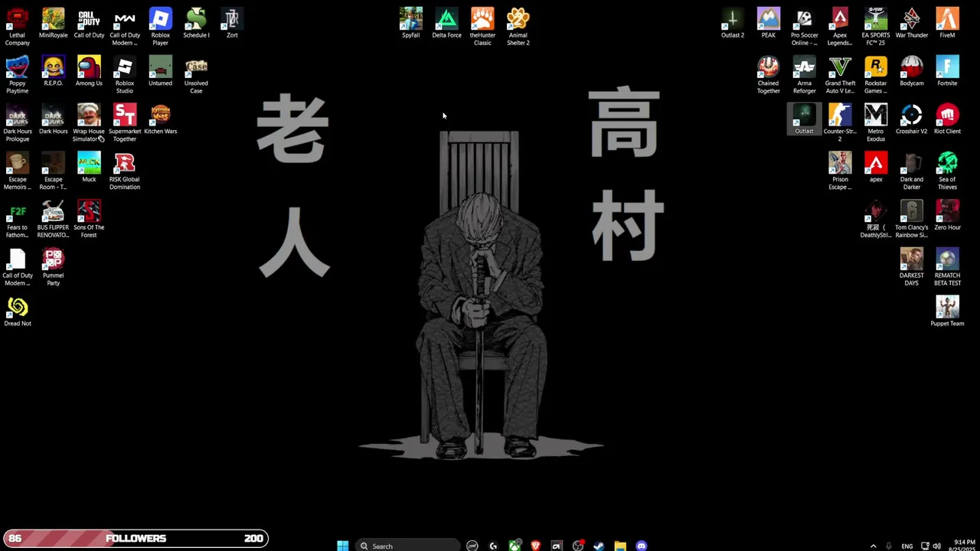Select the Schedule I desktop icon
Viewport: 980px width, 551px height.
[196, 23]
